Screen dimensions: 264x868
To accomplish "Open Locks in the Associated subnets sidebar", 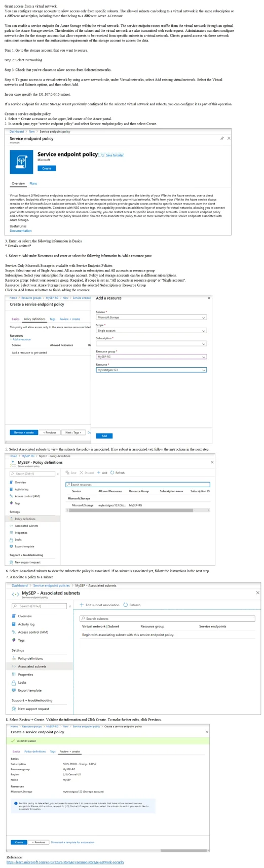I will pos(22,683).
